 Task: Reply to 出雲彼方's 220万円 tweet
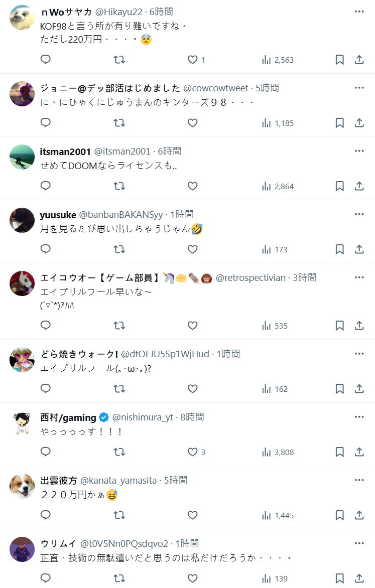point(46,515)
